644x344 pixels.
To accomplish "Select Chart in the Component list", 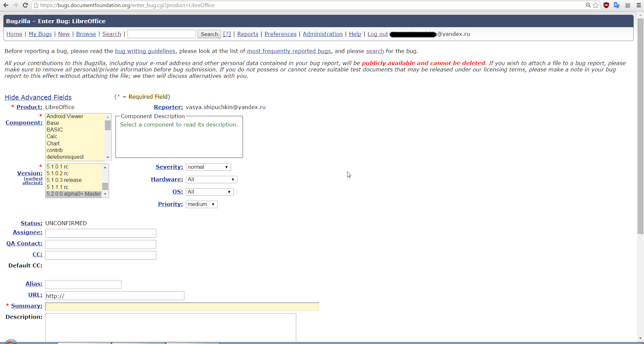I will pyautogui.click(x=75, y=143).
